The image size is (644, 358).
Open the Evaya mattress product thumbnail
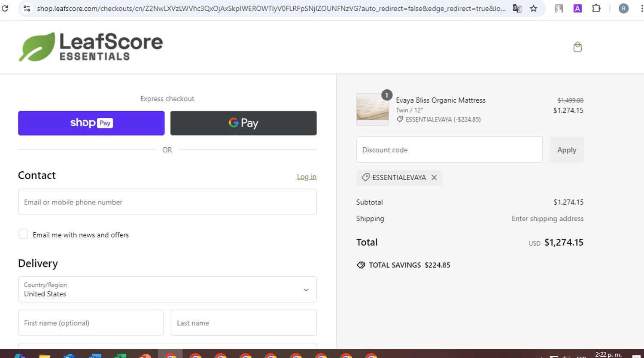click(x=373, y=109)
